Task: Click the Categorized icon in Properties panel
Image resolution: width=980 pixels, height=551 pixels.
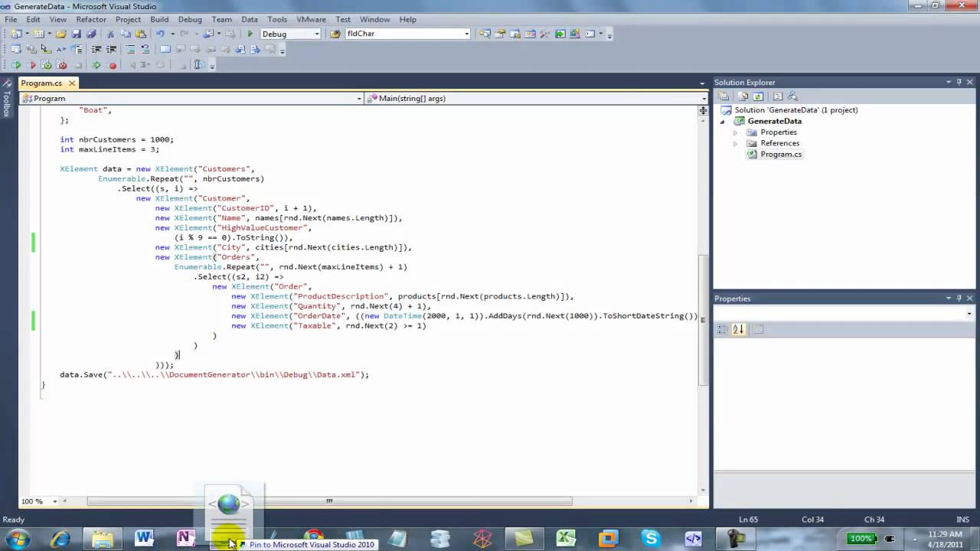Action: click(723, 329)
